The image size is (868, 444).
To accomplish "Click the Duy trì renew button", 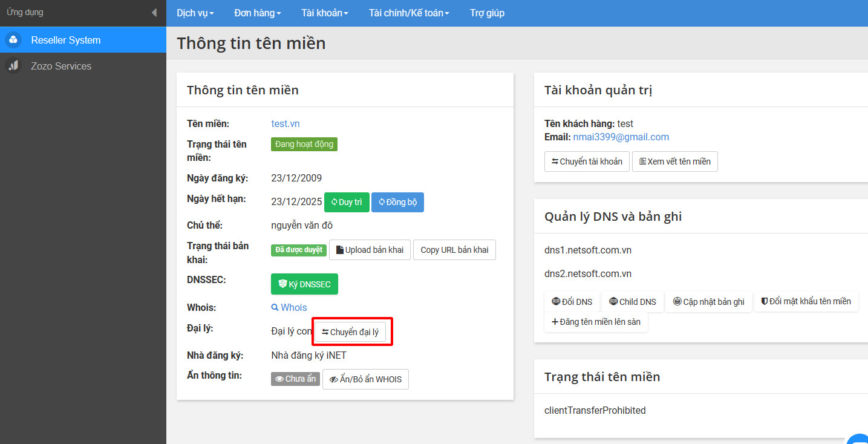I will click(x=347, y=202).
